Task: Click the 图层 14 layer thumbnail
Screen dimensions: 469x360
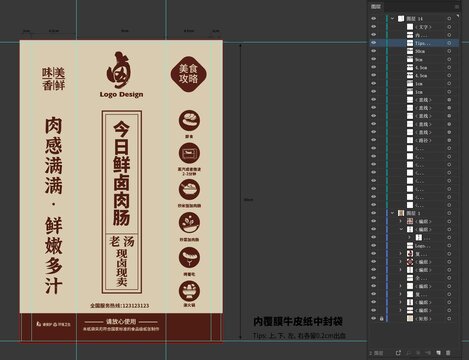Action: (x=401, y=19)
